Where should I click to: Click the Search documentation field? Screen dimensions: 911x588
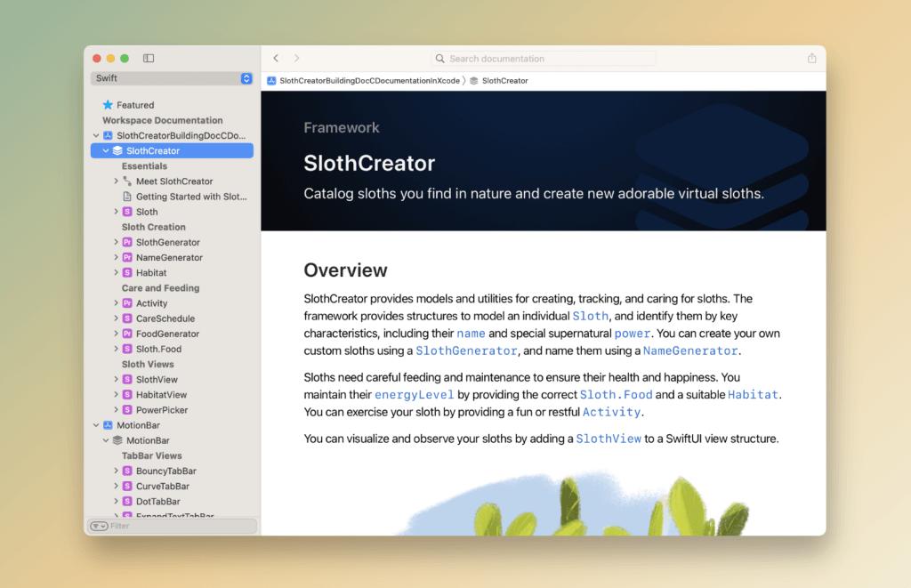pos(543,59)
